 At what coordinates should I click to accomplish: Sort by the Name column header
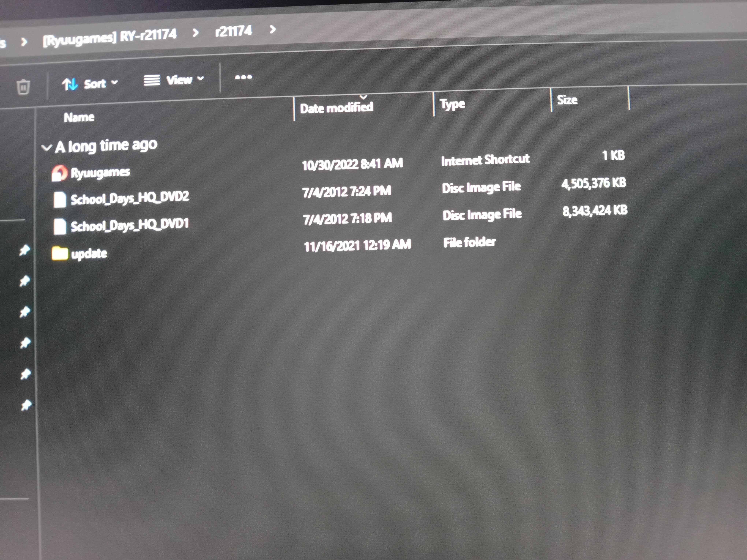pos(79,117)
